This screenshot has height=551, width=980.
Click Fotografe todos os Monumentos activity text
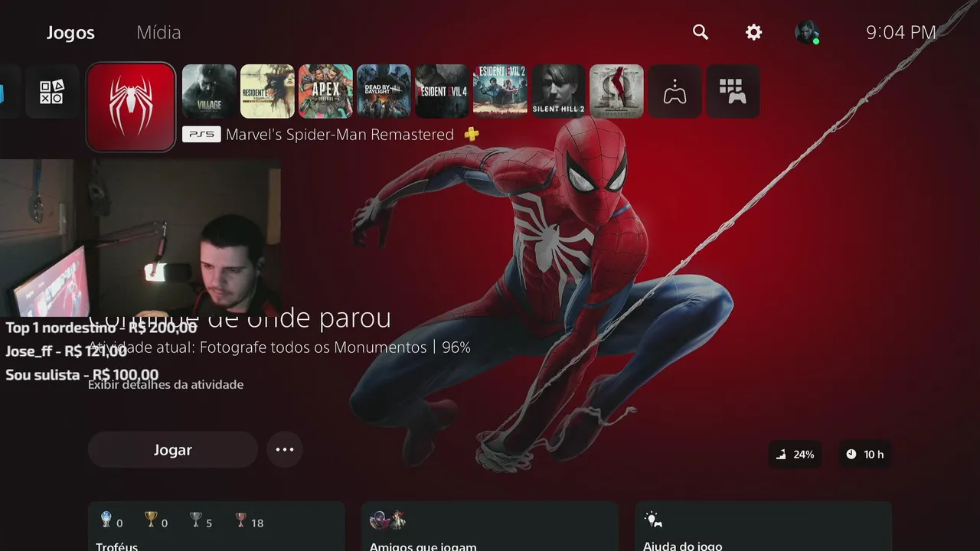point(313,347)
